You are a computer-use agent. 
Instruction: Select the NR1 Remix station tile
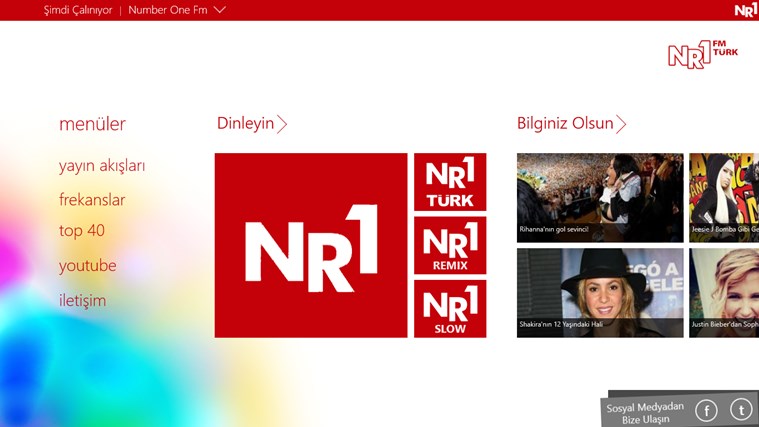pyautogui.click(x=450, y=245)
